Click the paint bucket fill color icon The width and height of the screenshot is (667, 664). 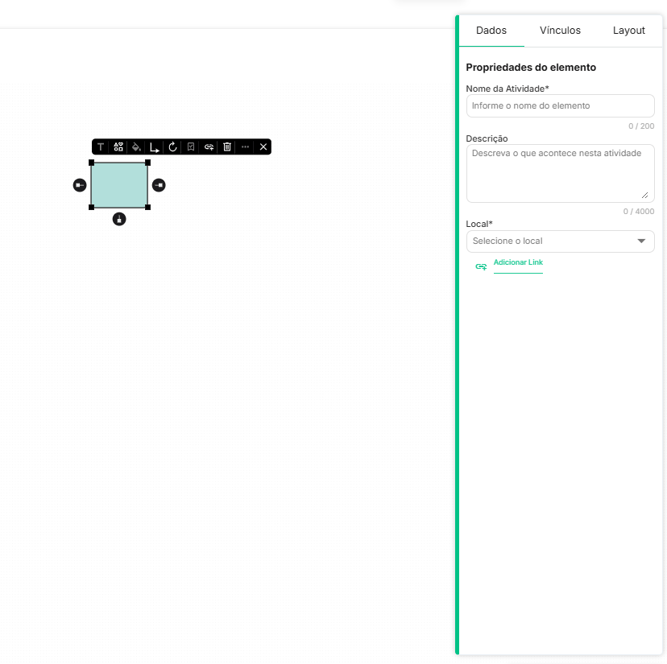[136, 147]
